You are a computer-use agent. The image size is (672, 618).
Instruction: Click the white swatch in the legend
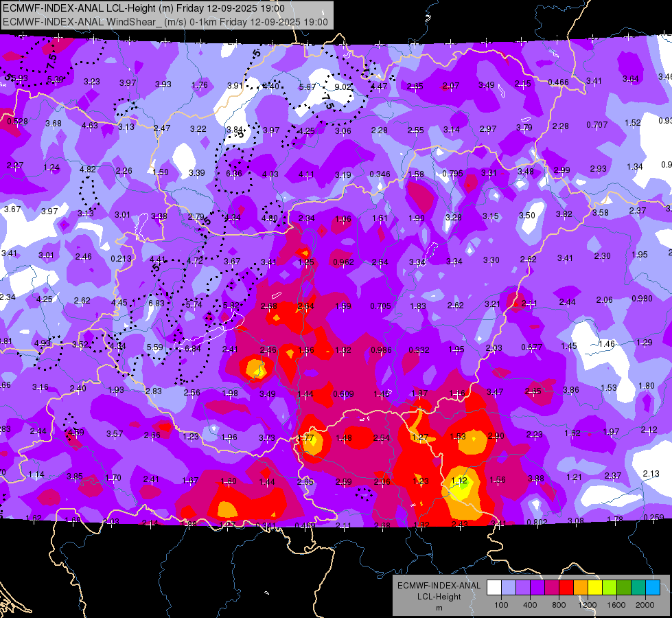[494, 587]
